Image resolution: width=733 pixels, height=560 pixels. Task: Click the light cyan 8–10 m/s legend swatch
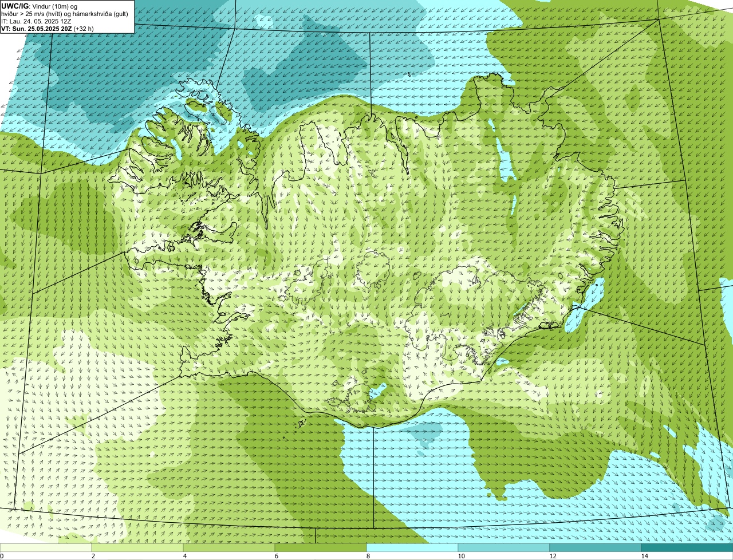pos(412,547)
